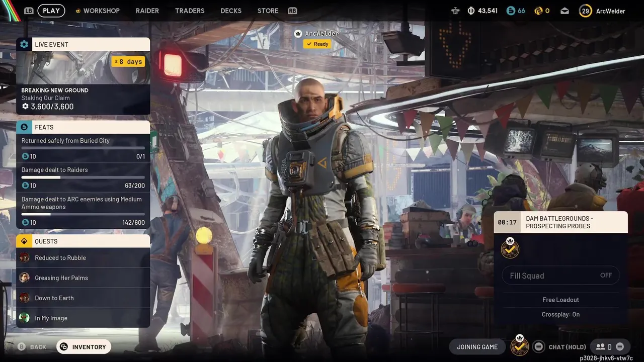Click the Medium Ammo feat progress bar
Screen dimensions: 644x362
pyautogui.click(x=83, y=214)
